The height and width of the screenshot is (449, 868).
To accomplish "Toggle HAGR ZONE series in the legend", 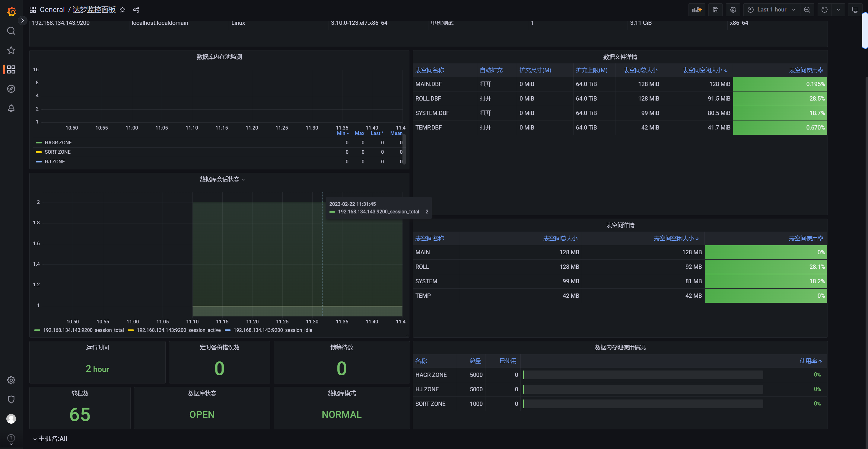I will coord(58,143).
